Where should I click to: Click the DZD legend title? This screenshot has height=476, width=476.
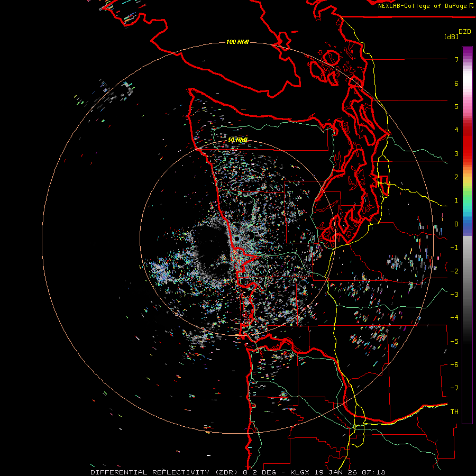click(x=465, y=32)
